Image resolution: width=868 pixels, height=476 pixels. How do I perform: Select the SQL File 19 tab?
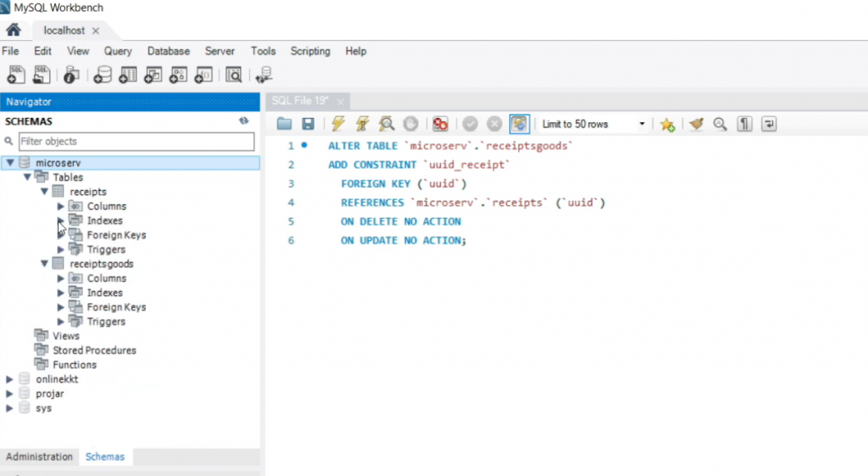tap(300, 101)
